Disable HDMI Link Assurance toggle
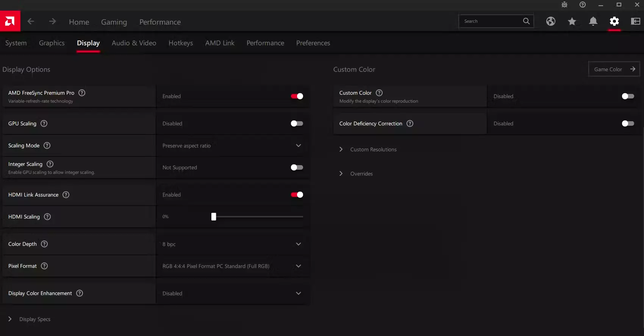644x336 pixels. pos(297,195)
